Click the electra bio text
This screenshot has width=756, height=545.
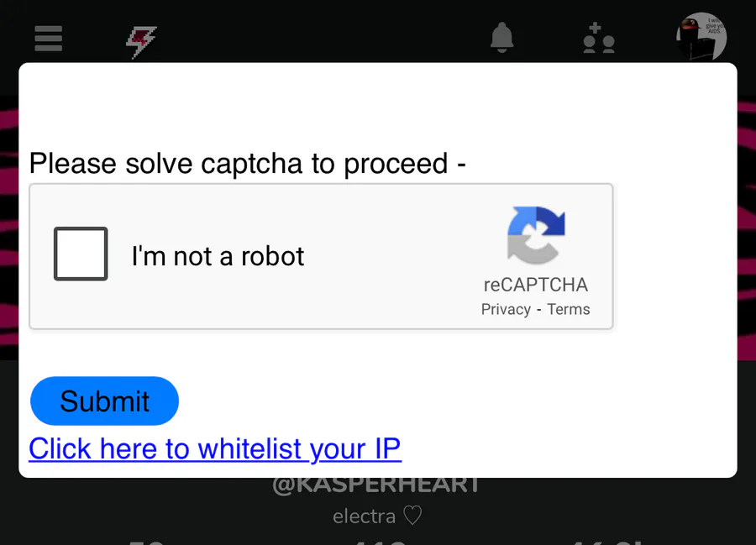tap(364, 516)
